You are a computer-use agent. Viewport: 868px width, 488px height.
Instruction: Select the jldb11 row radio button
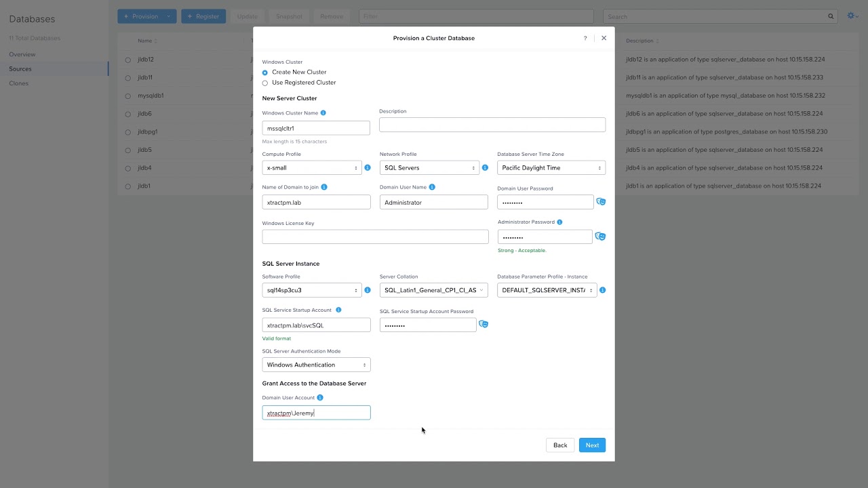tap(127, 78)
